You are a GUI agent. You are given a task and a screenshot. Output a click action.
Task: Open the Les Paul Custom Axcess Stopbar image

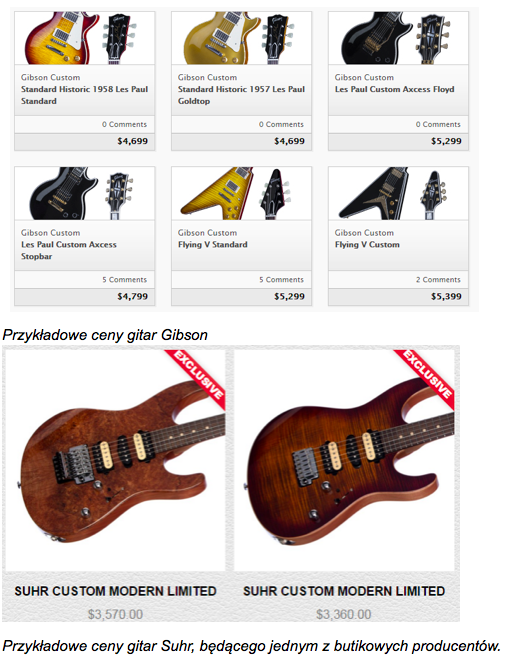85,193
